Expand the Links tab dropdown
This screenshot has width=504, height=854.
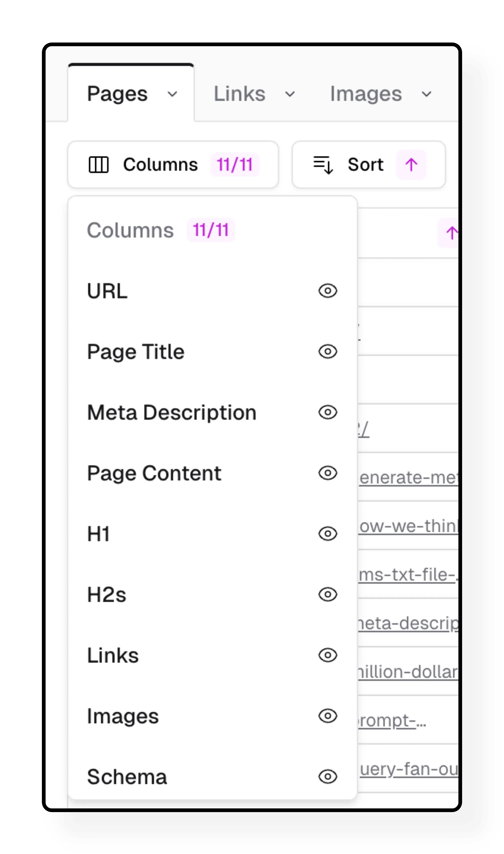point(290,94)
